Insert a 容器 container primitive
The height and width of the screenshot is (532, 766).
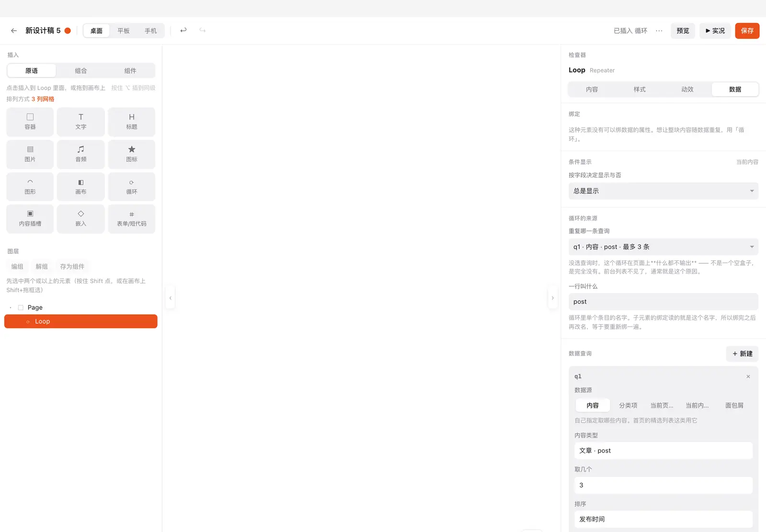click(x=30, y=122)
